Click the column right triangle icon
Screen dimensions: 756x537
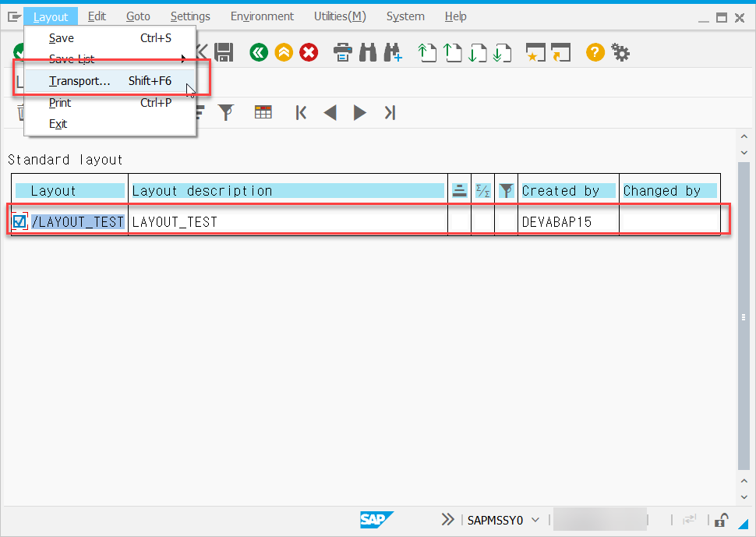click(359, 113)
